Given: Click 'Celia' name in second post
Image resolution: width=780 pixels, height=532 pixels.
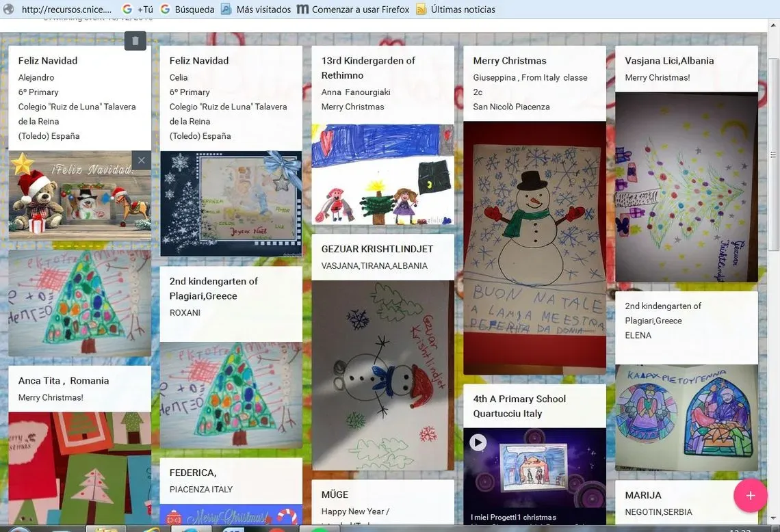Looking at the screenshot, I should (178, 77).
